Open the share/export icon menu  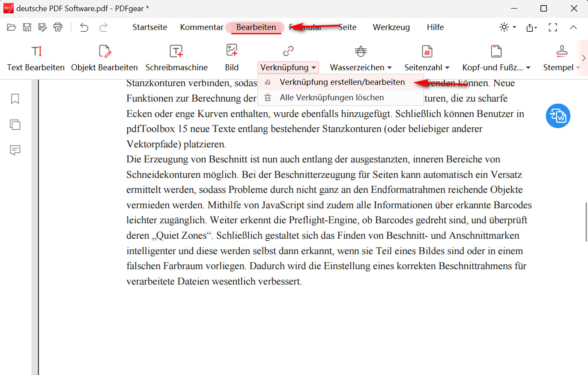[531, 27]
